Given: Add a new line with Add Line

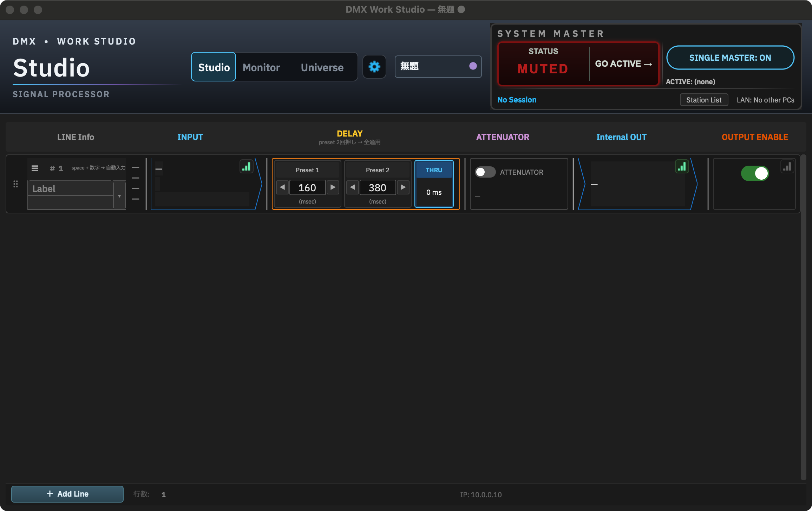Looking at the screenshot, I should point(67,494).
